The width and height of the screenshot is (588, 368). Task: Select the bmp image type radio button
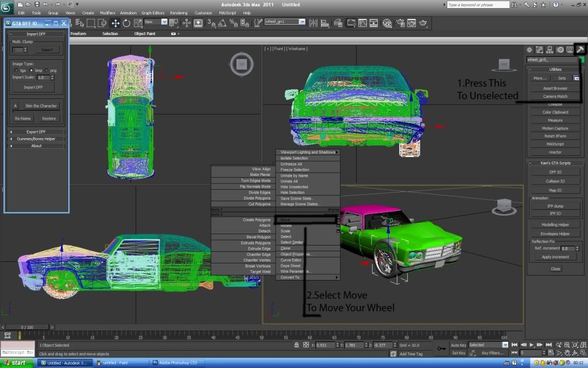(31, 70)
